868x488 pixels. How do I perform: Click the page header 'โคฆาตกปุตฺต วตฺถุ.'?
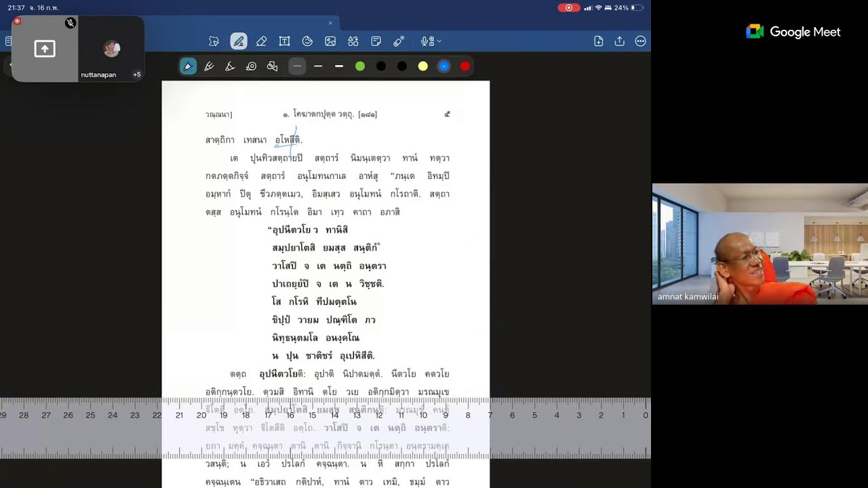click(323, 115)
